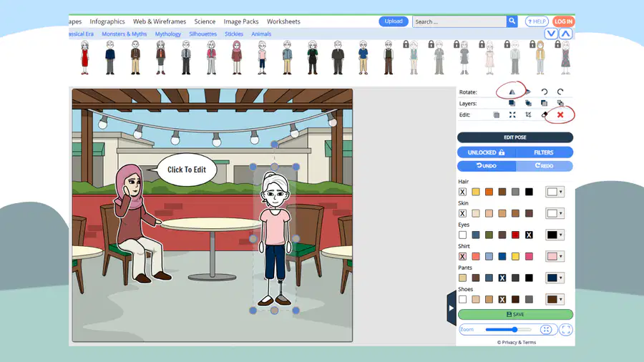Click the resize-to-fit arrows icon in Edit row
Image resolution: width=644 pixels, height=362 pixels.
[512, 115]
